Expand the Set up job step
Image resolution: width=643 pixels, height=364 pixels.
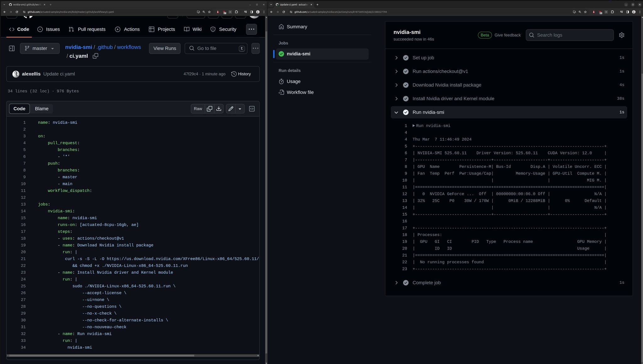tap(397, 58)
